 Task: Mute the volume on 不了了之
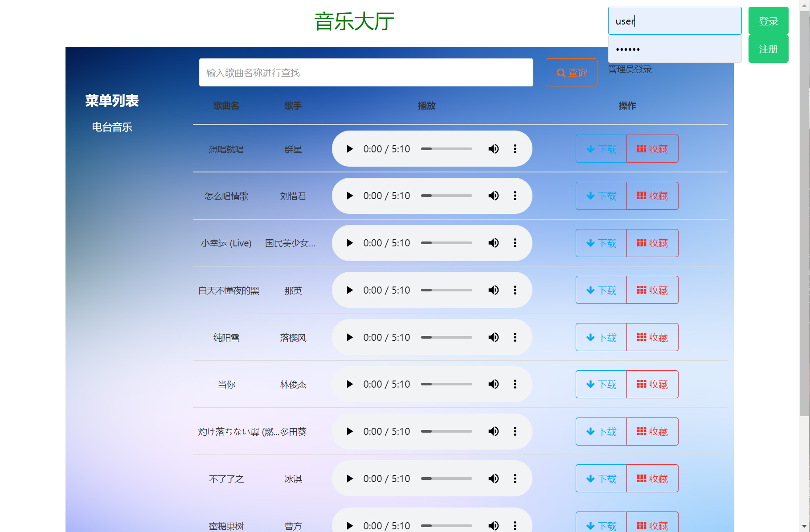(x=493, y=478)
